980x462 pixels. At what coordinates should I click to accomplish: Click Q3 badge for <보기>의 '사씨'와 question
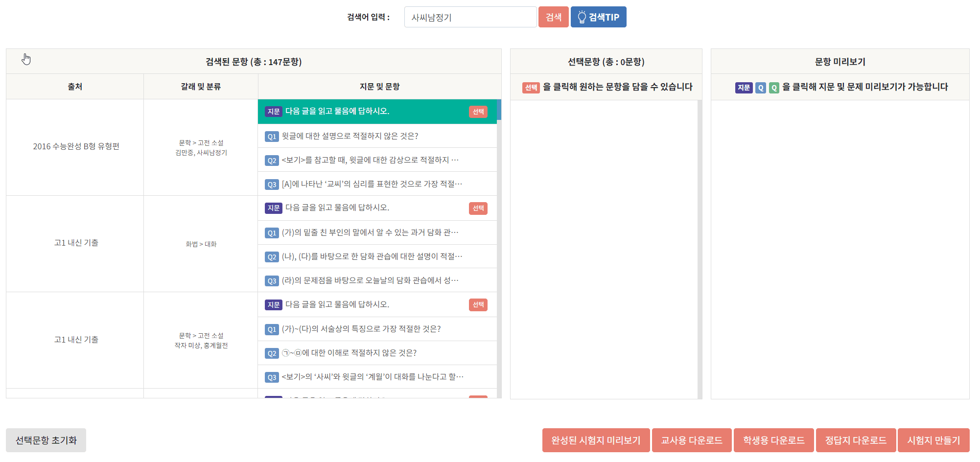click(x=272, y=377)
